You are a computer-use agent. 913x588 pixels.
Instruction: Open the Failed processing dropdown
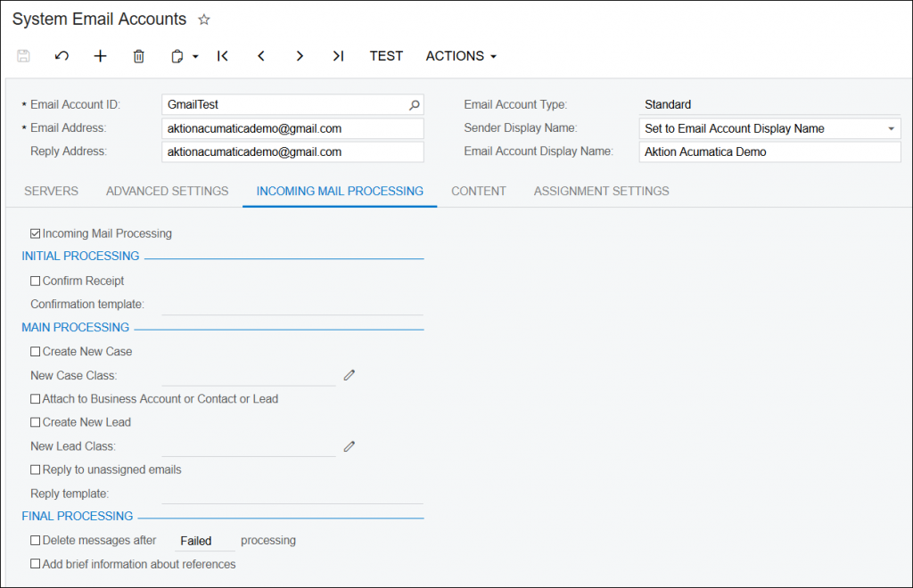204,541
